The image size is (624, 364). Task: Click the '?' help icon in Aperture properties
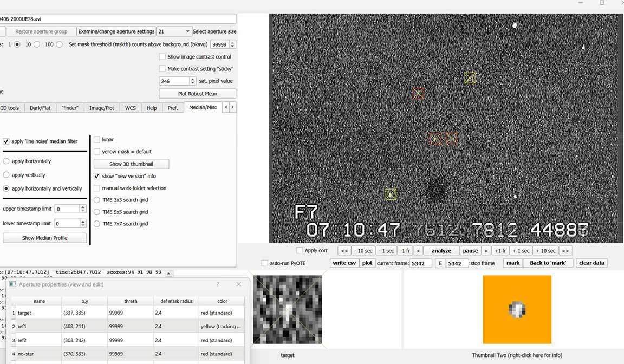coord(218,284)
